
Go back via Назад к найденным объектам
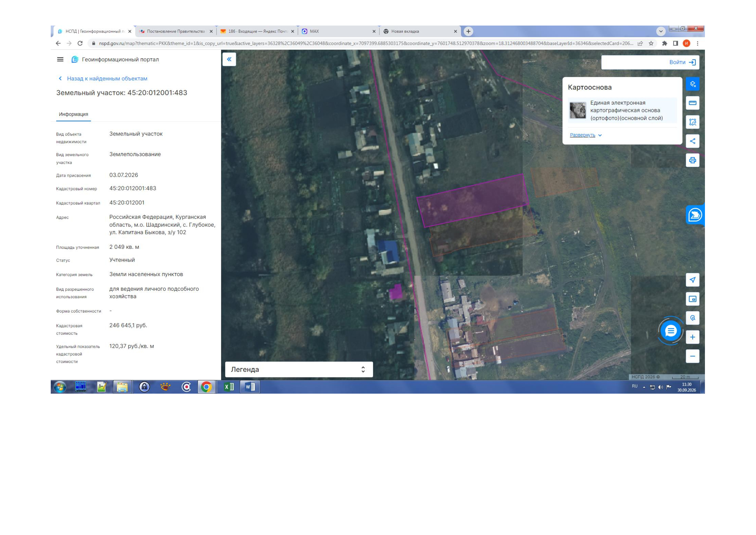103,79
